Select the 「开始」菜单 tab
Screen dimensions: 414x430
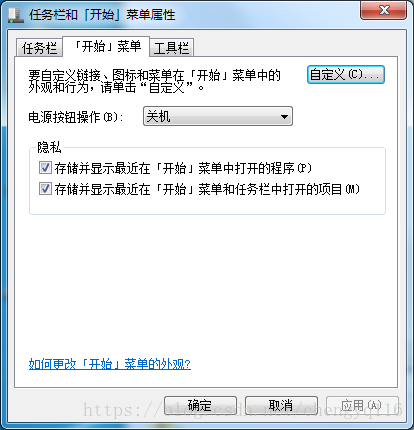[106, 47]
